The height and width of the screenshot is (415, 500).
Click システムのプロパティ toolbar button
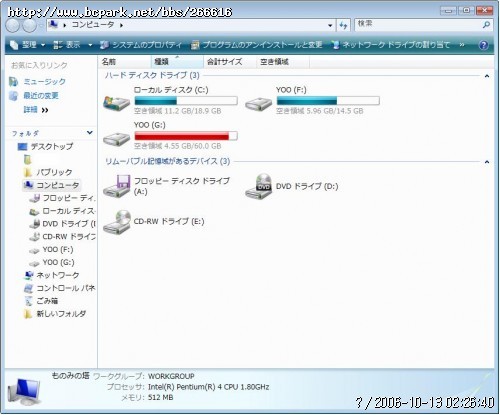(141, 45)
